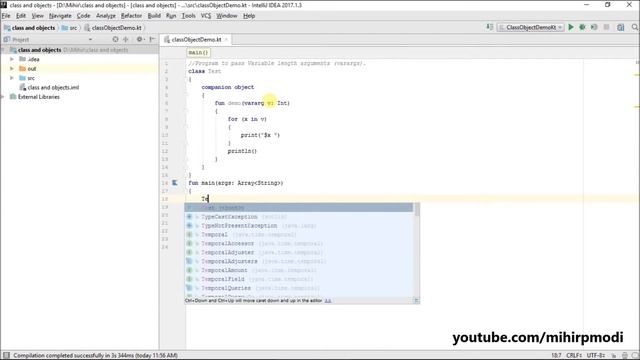Open the Project Structure icon

point(621,27)
